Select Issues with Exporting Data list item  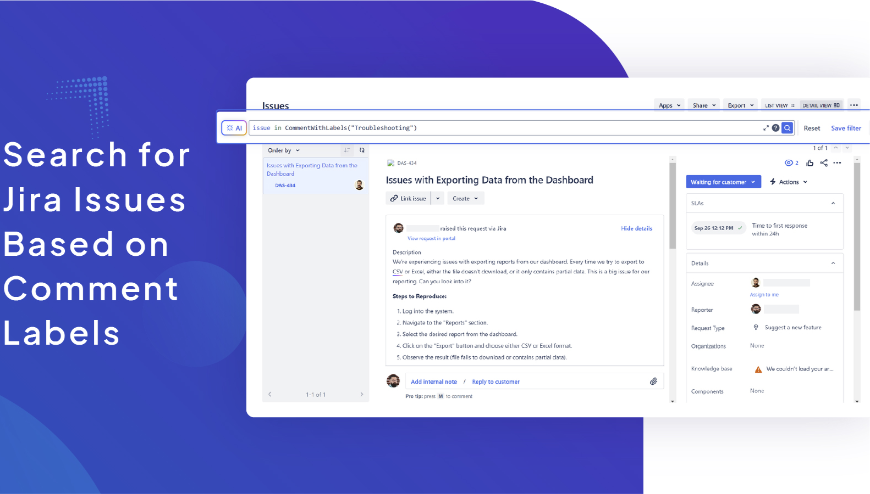click(316, 176)
